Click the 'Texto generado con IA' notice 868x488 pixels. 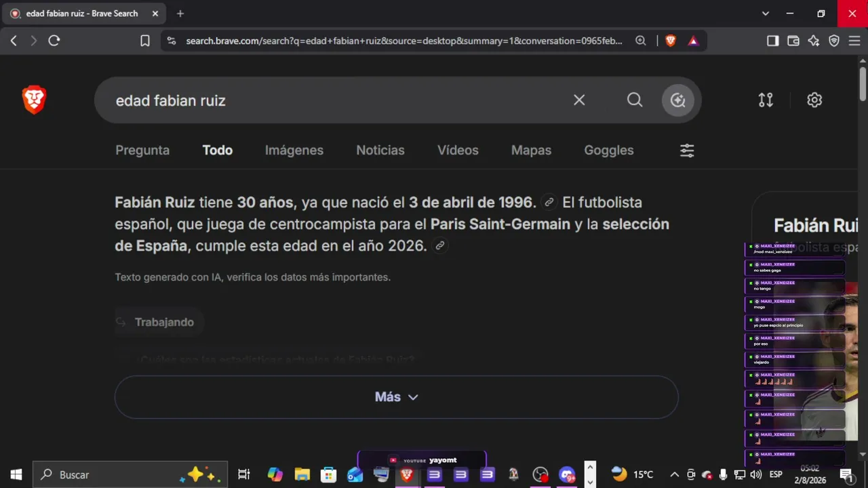pyautogui.click(x=253, y=277)
